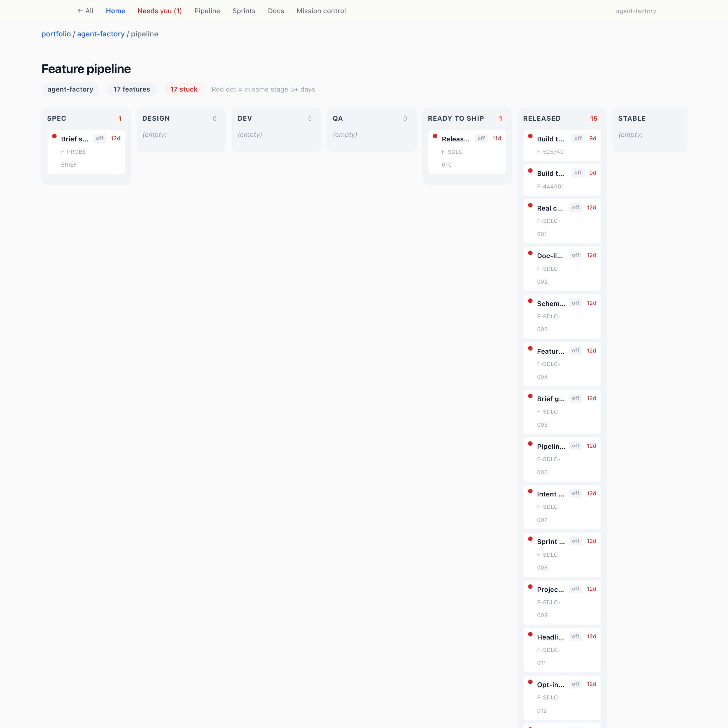Click red dot on Headli... card
The image size is (728, 728).
pyautogui.click(x=530, y=634)
